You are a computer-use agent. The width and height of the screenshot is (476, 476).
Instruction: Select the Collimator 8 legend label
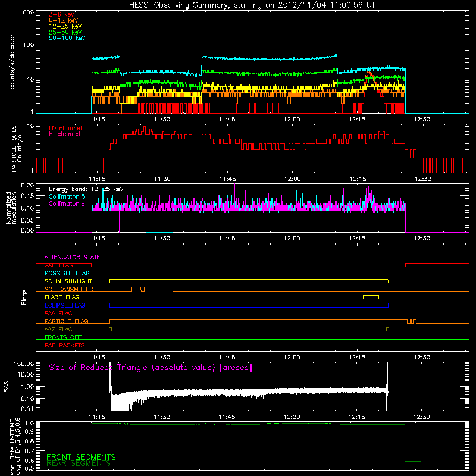click(x=67, y=196)
